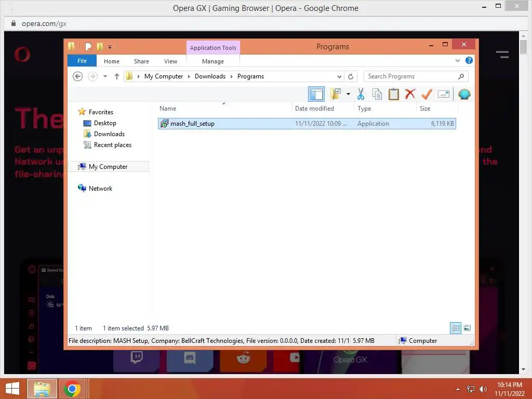Go up one folder level

[x=117, y=76]
